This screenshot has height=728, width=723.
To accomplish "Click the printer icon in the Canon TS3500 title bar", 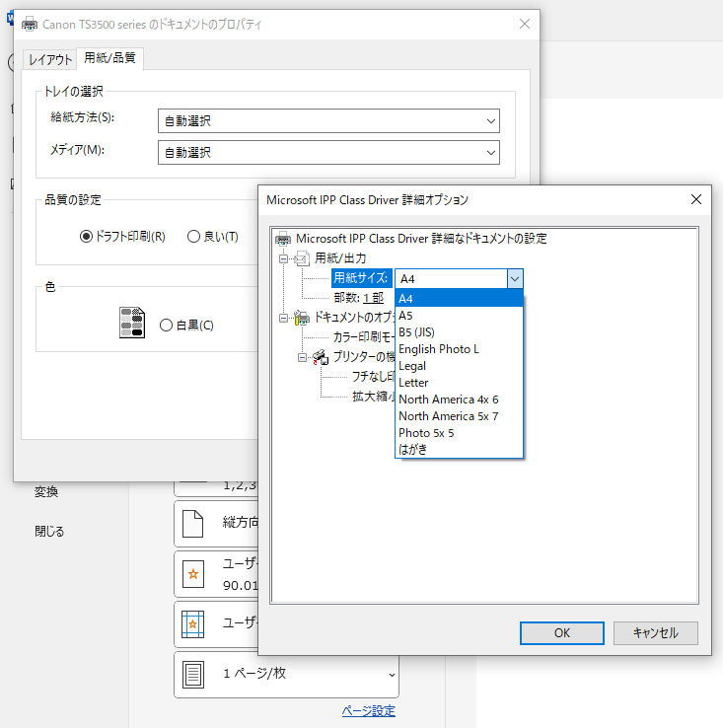I will [x=30, y=24].
